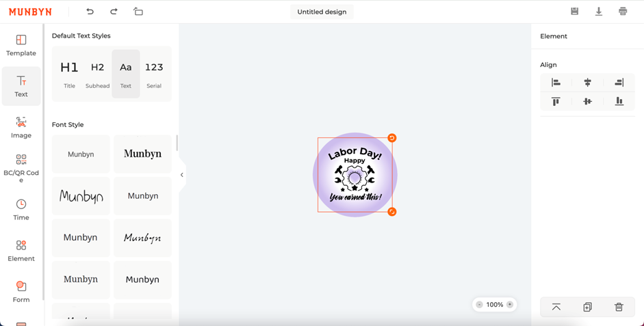Click the Untitled design name field
The height and width of the screenshot is (326, 644).
(322, 12)
